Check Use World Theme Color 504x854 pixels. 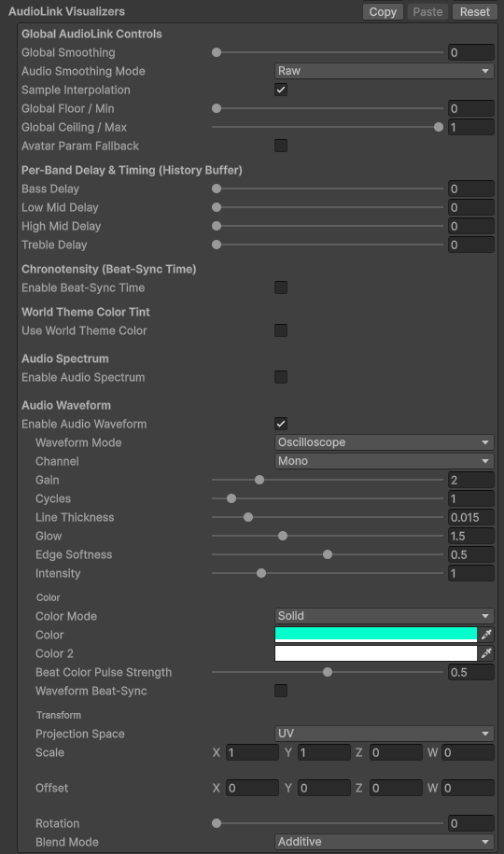[x=281, y=330]
